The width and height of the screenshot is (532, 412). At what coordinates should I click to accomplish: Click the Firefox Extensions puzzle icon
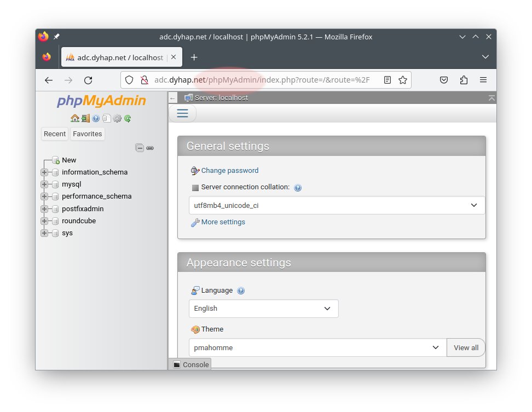[x=464, y=80]
